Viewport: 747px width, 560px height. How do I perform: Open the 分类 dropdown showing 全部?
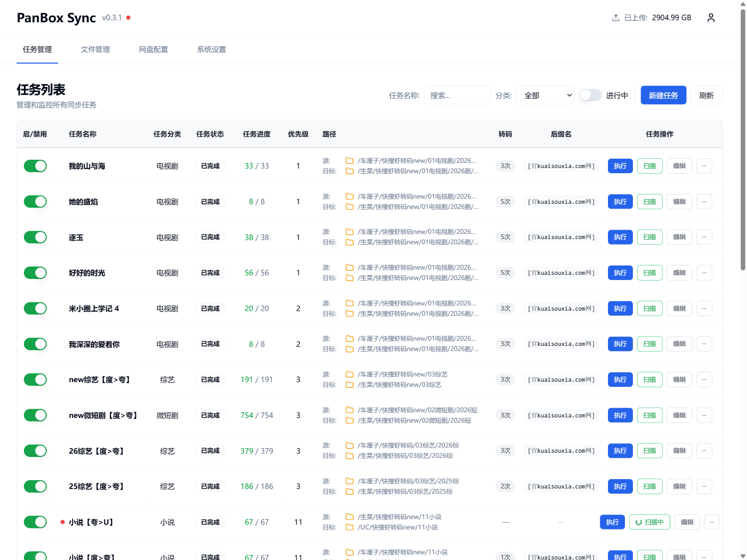point(545,95)
